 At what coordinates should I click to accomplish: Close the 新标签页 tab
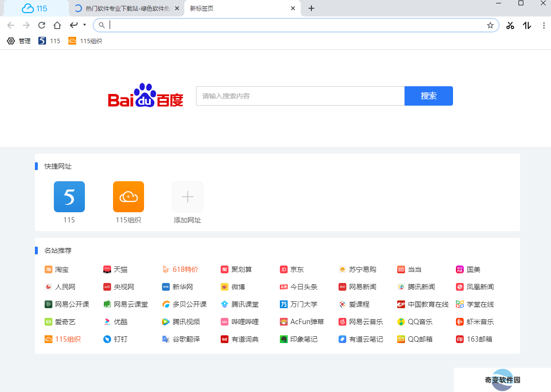coord(293,8)
